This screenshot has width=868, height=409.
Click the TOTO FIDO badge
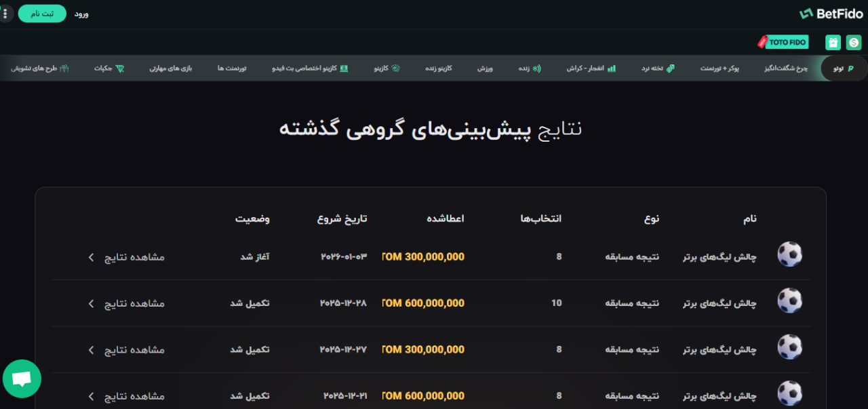[783, 42]
